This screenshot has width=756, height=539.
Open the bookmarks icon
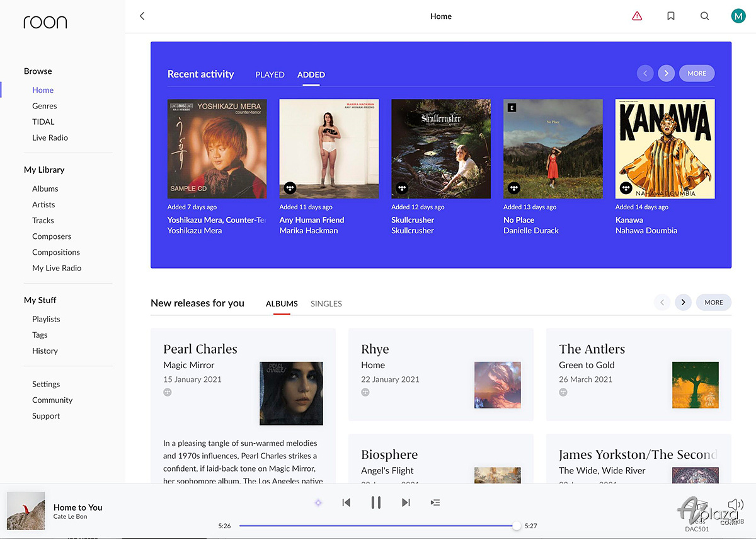671,16
